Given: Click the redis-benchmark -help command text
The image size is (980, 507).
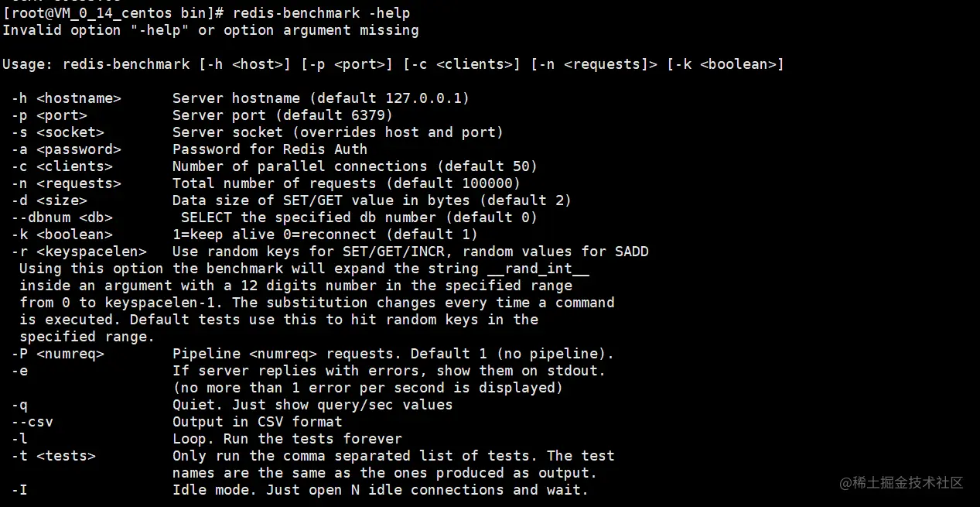Looking at the screenshot, I should click(x=321, y=13).
